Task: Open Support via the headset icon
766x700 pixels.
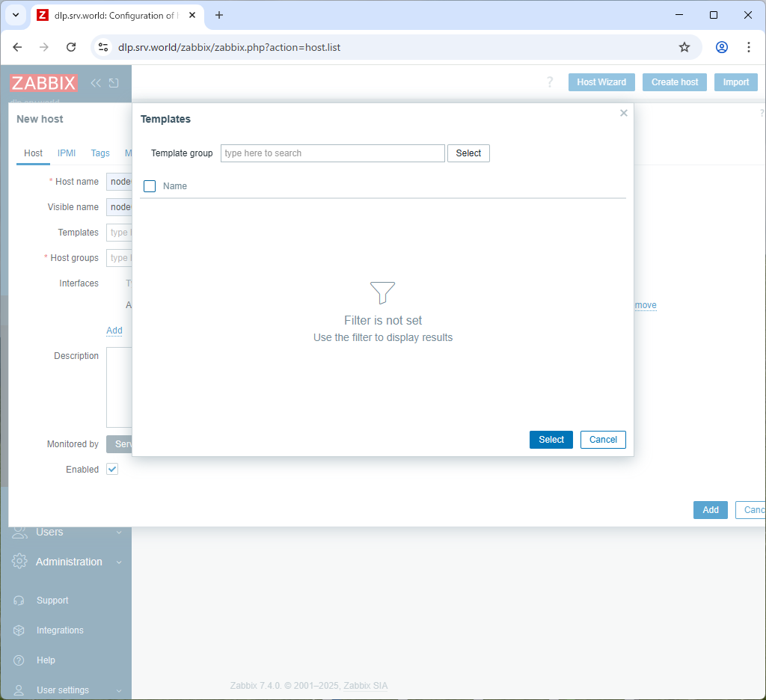Action: [18, 601]
